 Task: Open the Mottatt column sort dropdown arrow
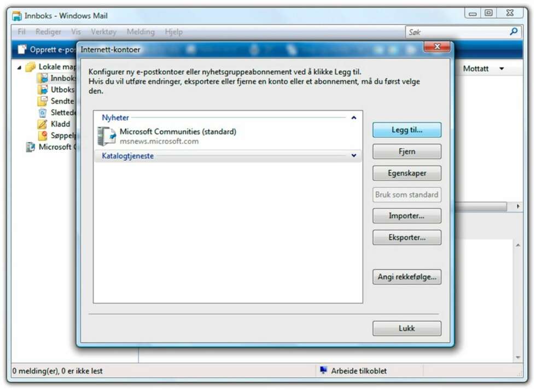502,69
